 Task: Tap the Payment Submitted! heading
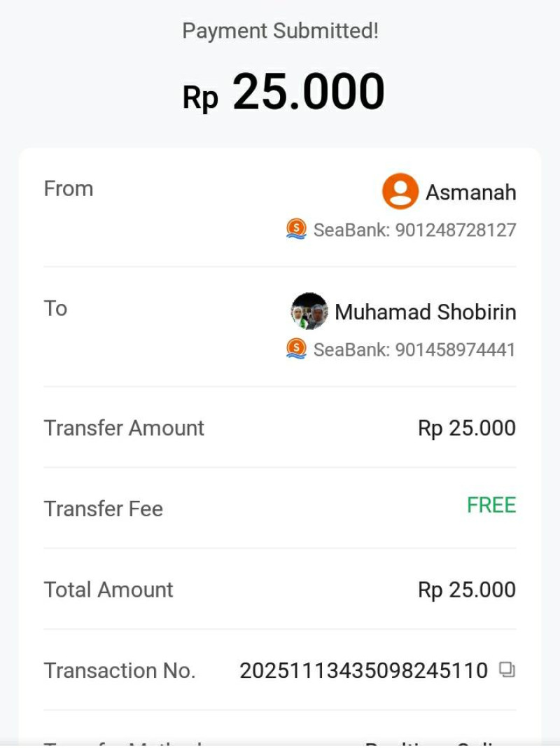click(x=280, y=31)
